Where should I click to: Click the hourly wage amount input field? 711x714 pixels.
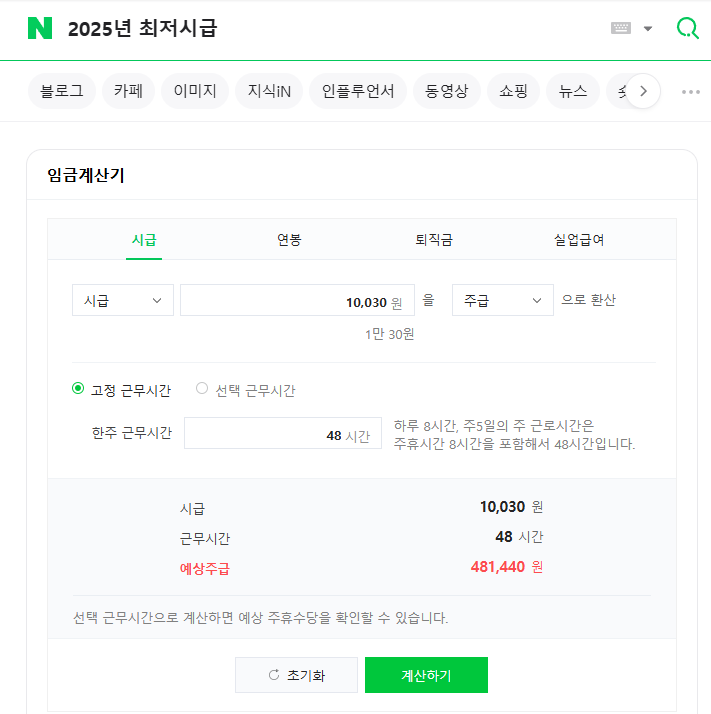(x=296, y=301)
